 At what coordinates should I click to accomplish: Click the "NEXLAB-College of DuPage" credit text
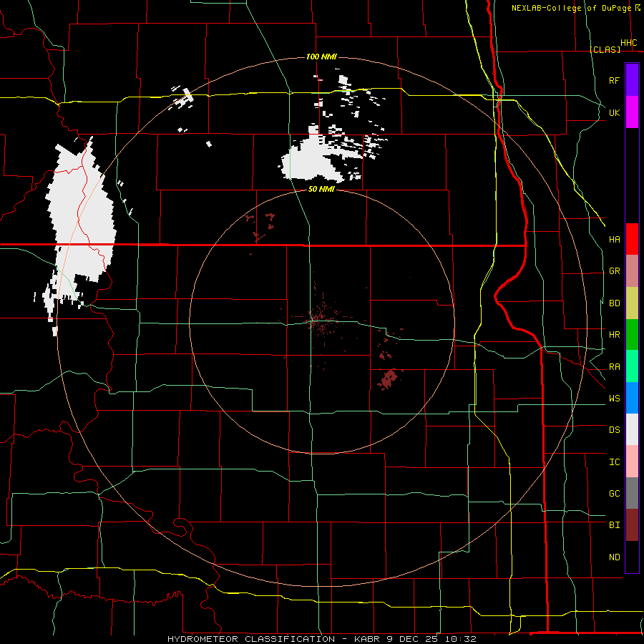(x=572, y=8)
